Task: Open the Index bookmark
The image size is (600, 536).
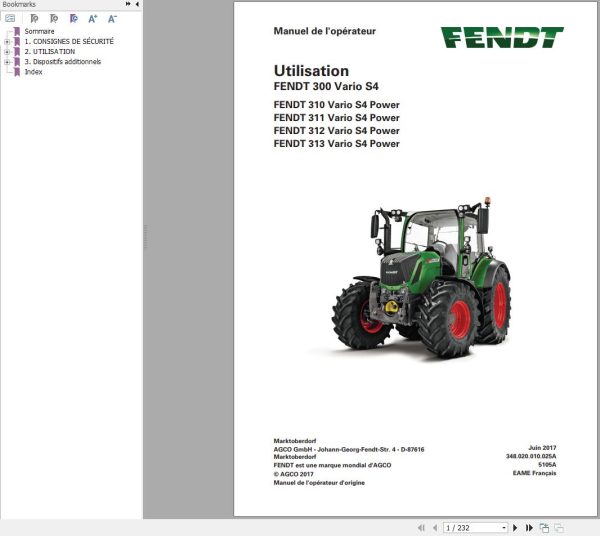Action: 34,72
